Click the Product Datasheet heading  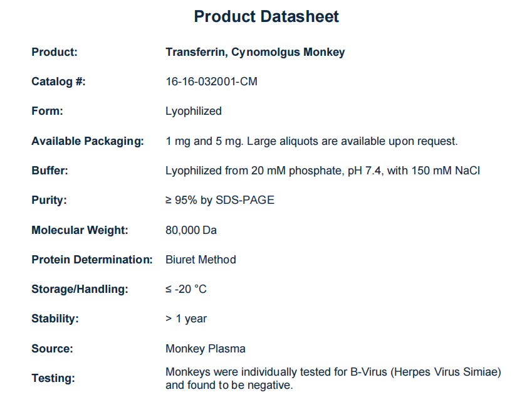pos(266,16)
